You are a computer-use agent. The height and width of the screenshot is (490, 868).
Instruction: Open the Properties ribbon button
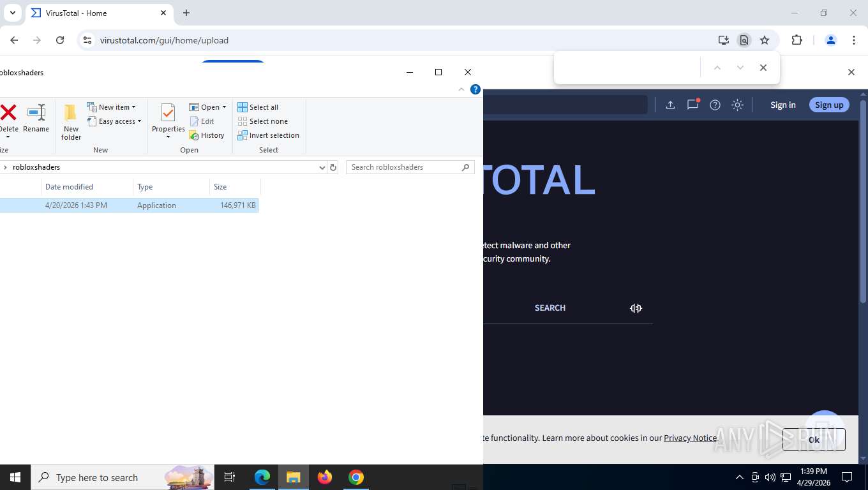click(x=168, y=118)
